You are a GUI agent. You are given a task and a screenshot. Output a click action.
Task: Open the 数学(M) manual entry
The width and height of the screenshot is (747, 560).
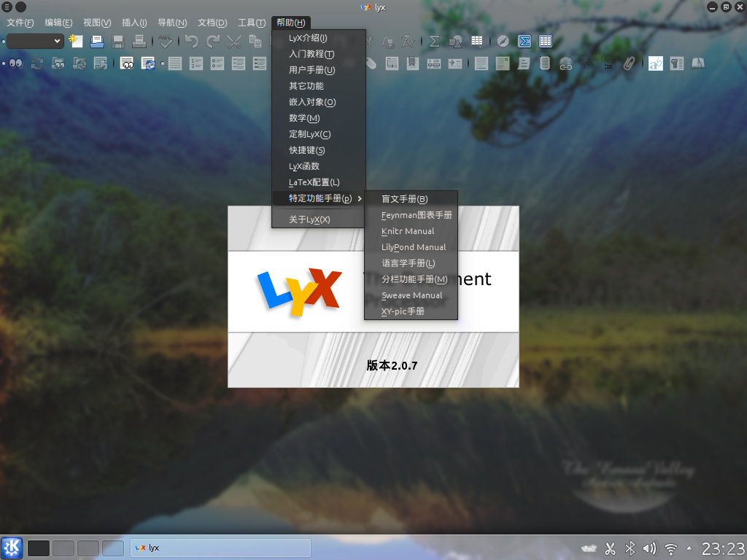(319, 118)
